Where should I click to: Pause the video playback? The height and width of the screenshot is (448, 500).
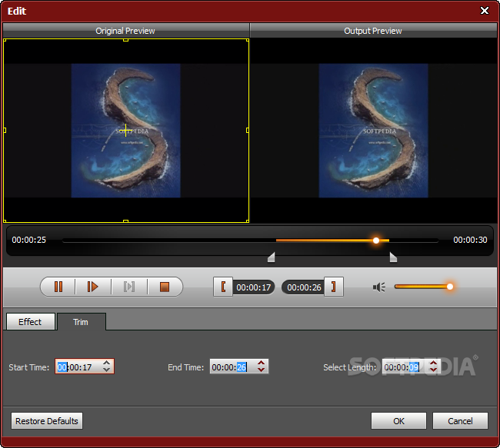point(58,287)
